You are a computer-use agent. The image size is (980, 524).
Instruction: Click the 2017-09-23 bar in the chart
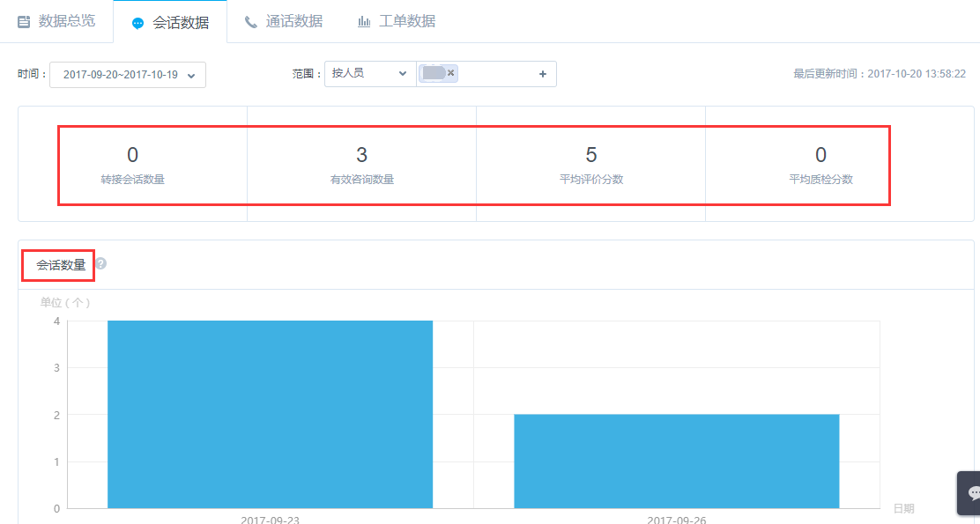[x=270, y=414]
